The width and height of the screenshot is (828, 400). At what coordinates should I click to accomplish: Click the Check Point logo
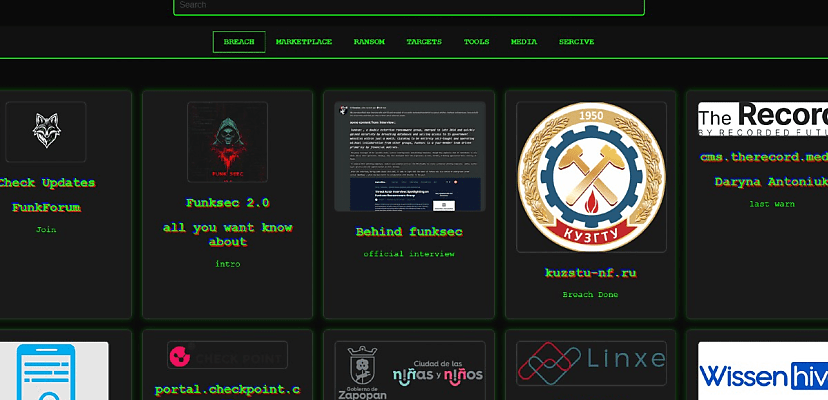[228, 355]
